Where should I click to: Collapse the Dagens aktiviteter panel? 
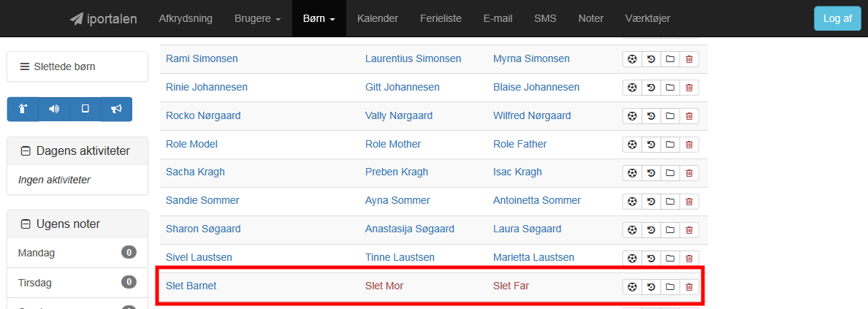(x=24, y=151)
